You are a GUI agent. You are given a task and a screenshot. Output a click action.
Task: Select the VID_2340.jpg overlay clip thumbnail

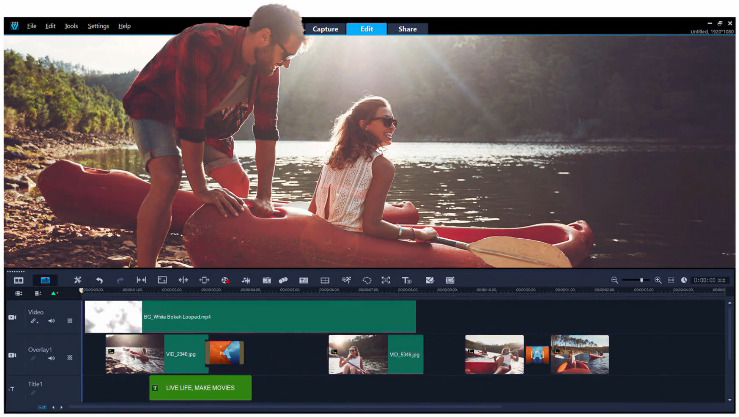pyautogui.click(x=134, y=353)
